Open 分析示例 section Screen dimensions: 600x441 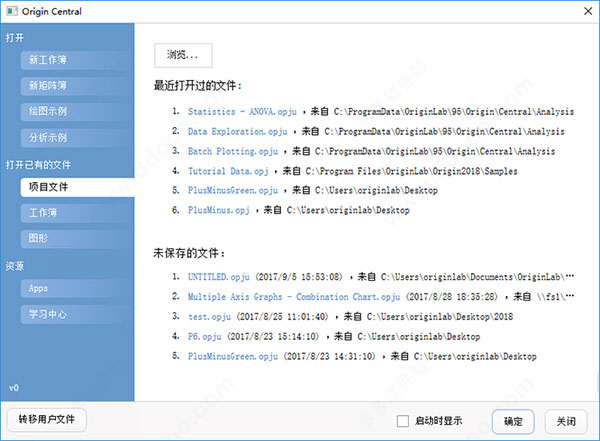[75, 137]
